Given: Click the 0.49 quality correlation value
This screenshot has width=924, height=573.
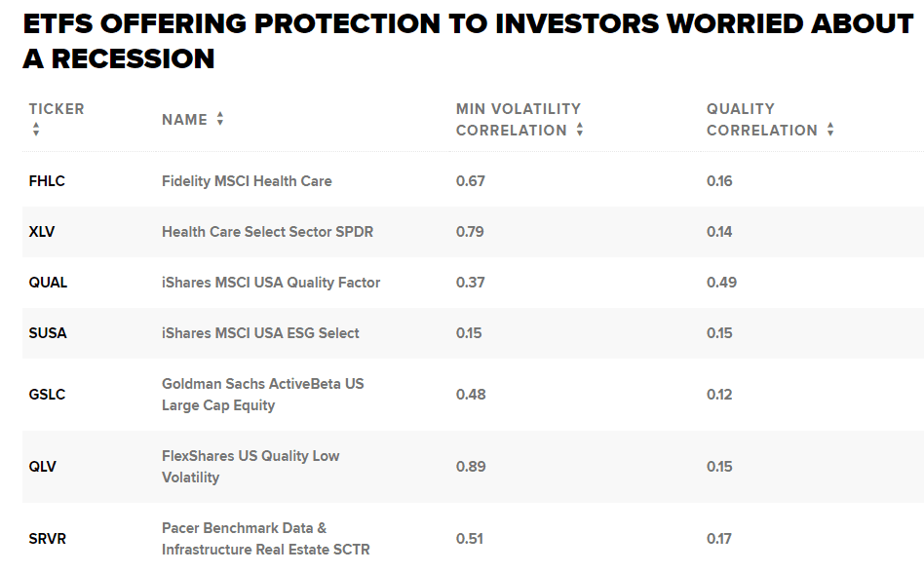Looking at the screenshot, I should [x=721, y=283].
